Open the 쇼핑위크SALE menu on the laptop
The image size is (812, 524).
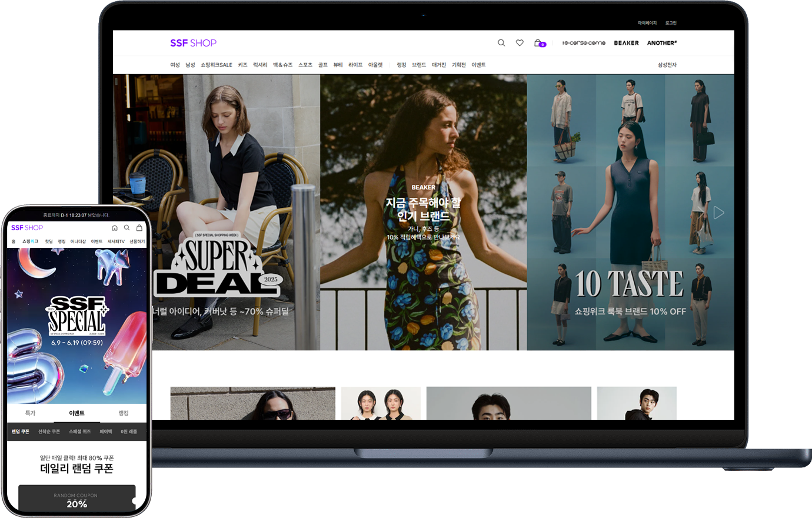click(x=217, y=65)
